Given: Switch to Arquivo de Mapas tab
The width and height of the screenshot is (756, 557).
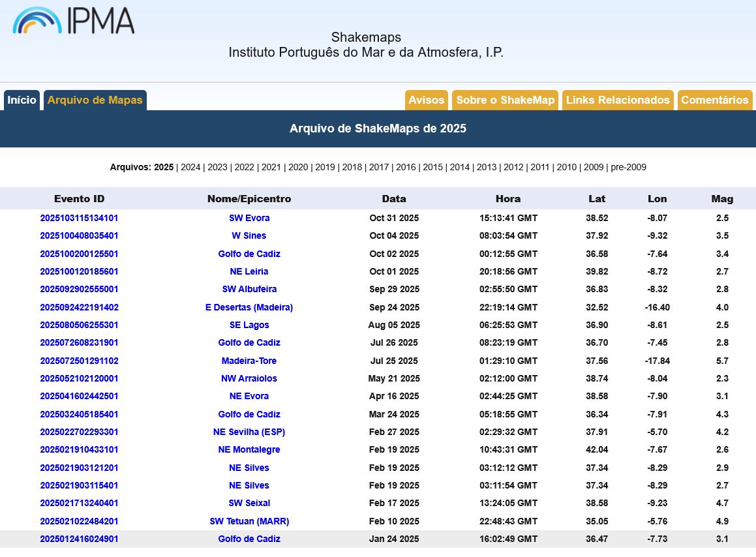Looking at the screenshot, I should click(95, 100).
